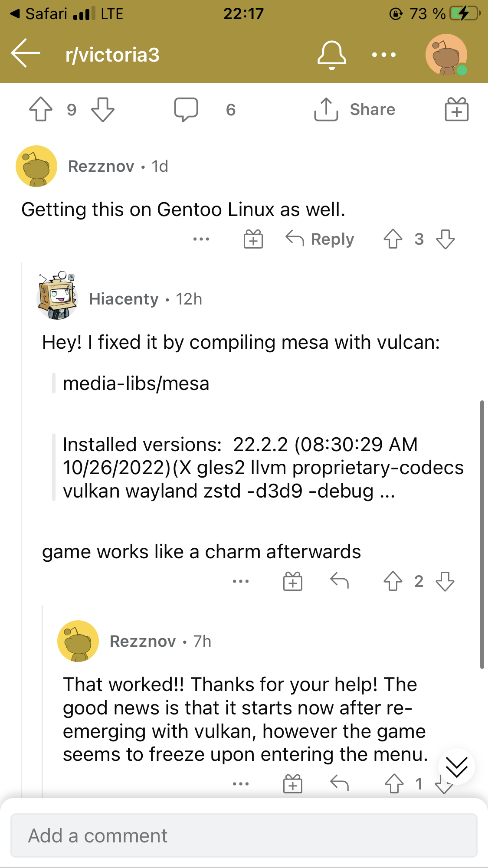Tap the back arrow in header

(x=26, y=54)
